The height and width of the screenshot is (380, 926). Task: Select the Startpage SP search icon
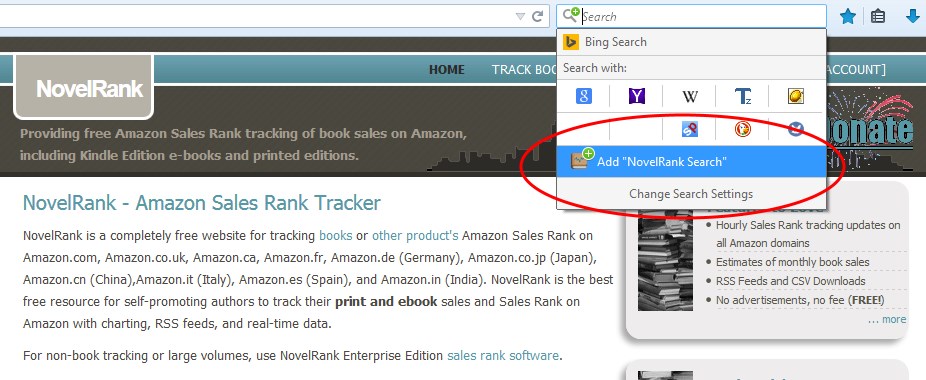(690, 129)
